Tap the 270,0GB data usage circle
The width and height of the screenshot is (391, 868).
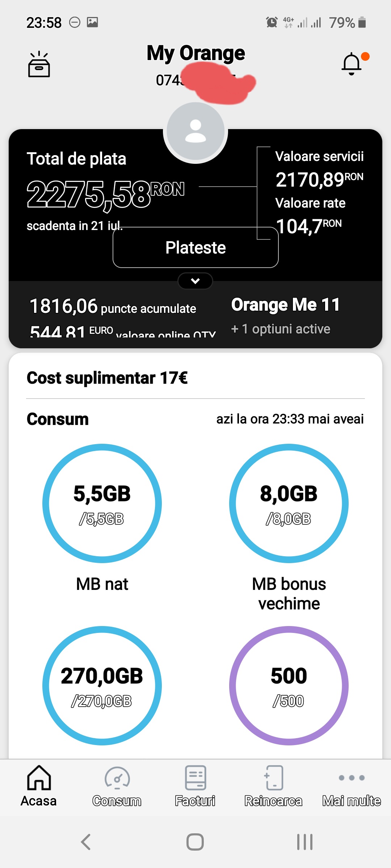tap(102, 686)
